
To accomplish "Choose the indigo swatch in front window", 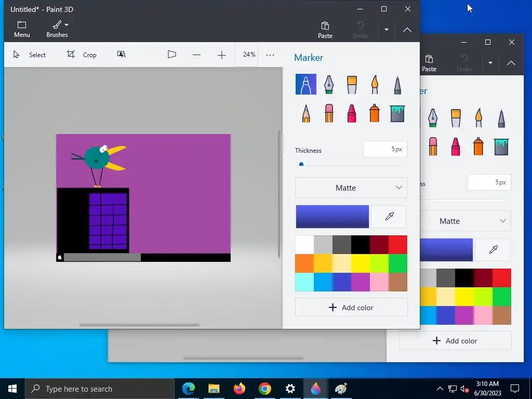I will [x=342, y=282].
